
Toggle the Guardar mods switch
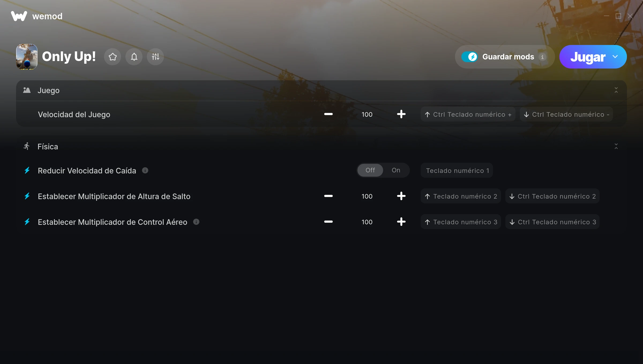[x=469, y=57]
